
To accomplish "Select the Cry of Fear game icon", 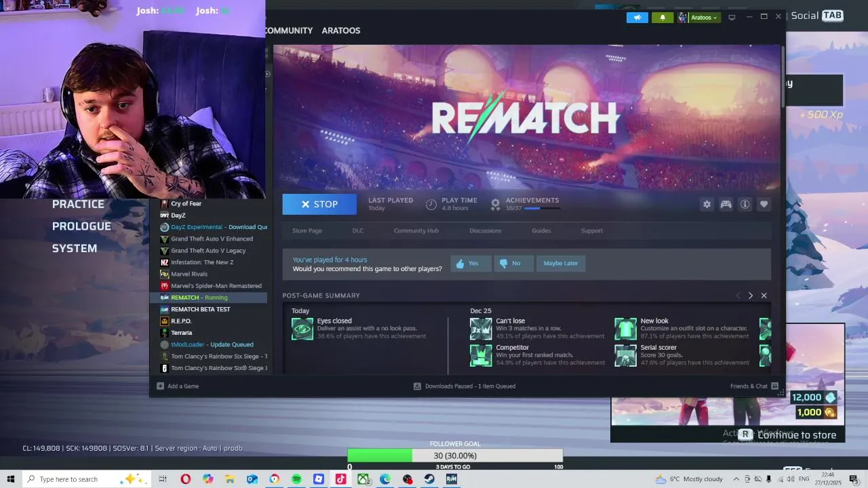I will 164,203.
